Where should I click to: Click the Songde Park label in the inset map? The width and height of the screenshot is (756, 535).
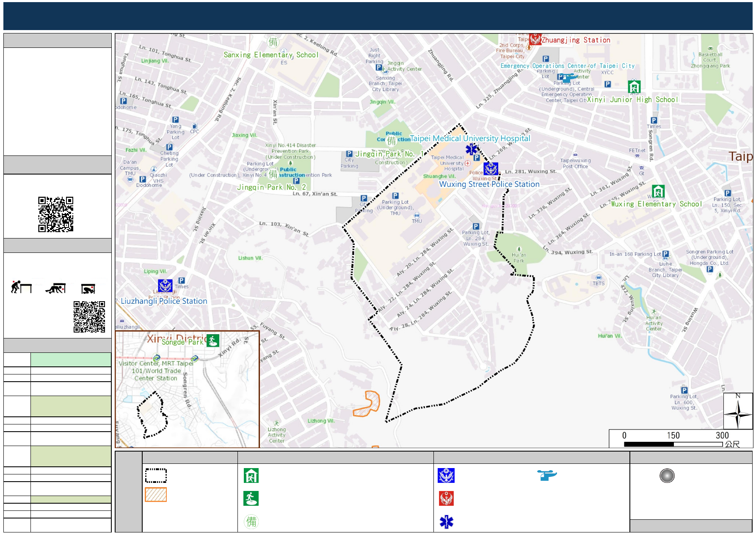click(183, 341)
